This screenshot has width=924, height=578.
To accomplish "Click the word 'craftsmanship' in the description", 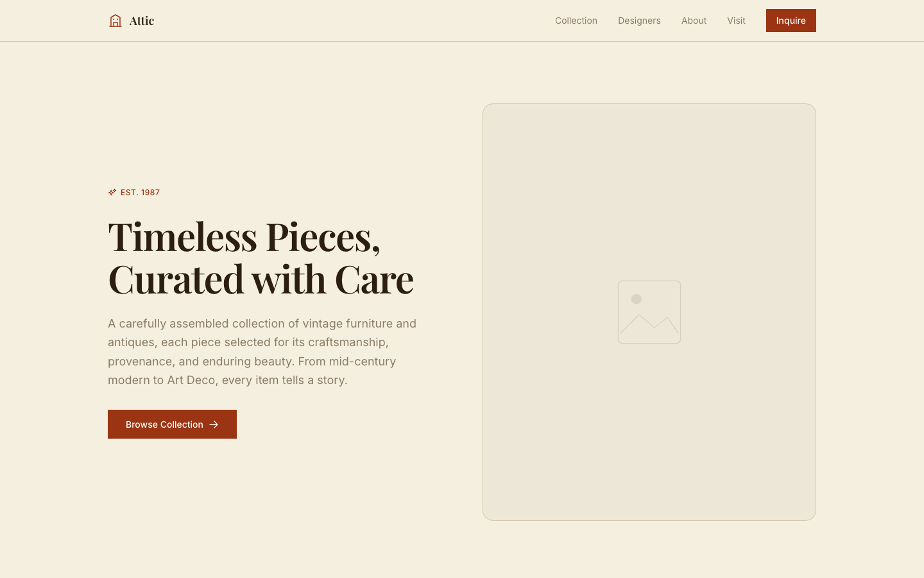I will coord(347,342).
